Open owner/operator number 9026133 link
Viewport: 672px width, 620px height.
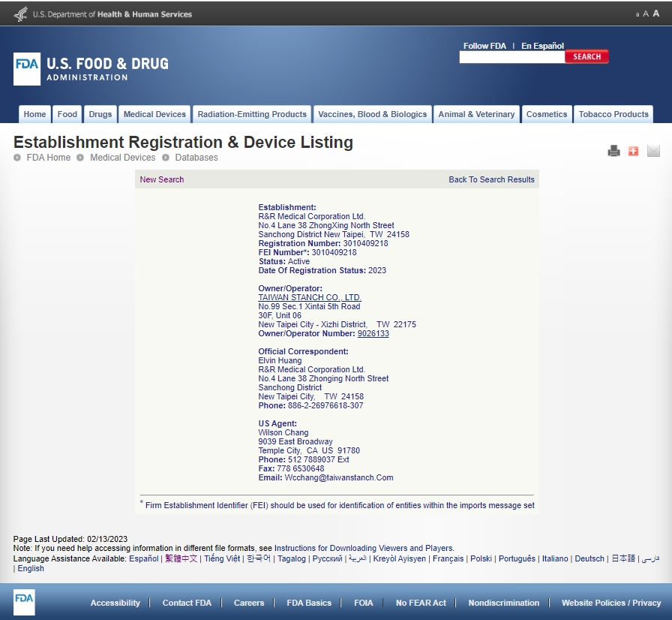(373, 333)
